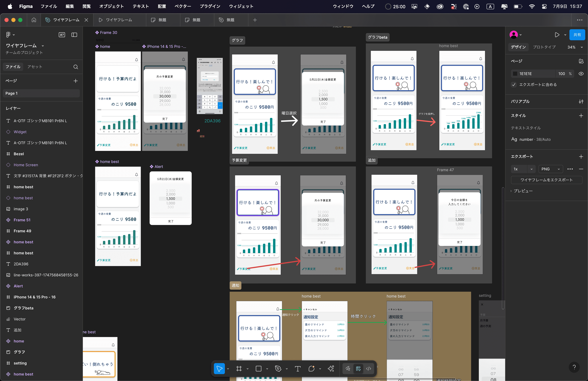This screenshot has height=381, width=588.
Task: Select the Move tool in bottom toolbar
Action: (x=219, y=369)
